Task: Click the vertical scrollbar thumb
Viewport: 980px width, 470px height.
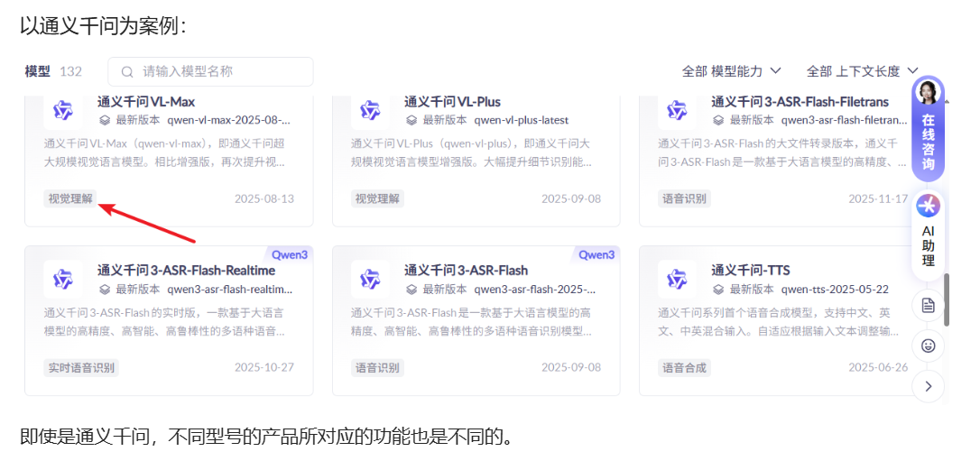Action: pyautogui.click(x=947, y=300)
